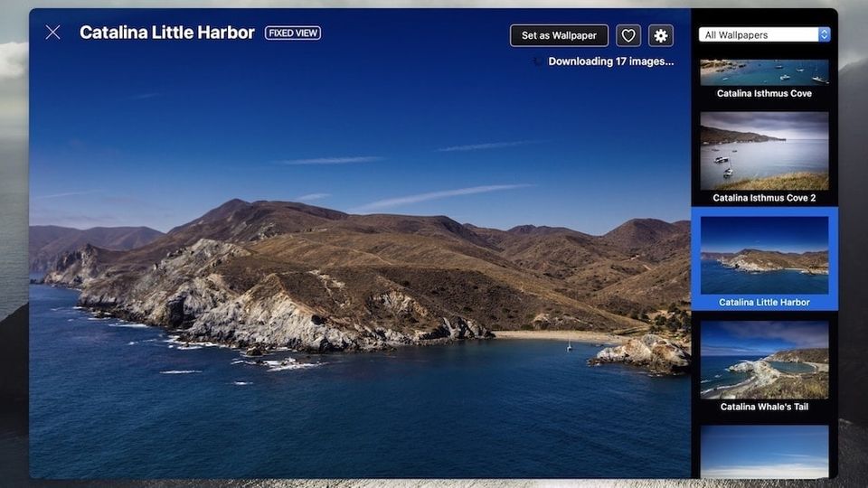Screen dimensions: 868x488
Task: Choose the Catalina Isthmus Cove 2 thumbnail
Action: point(764,150)
